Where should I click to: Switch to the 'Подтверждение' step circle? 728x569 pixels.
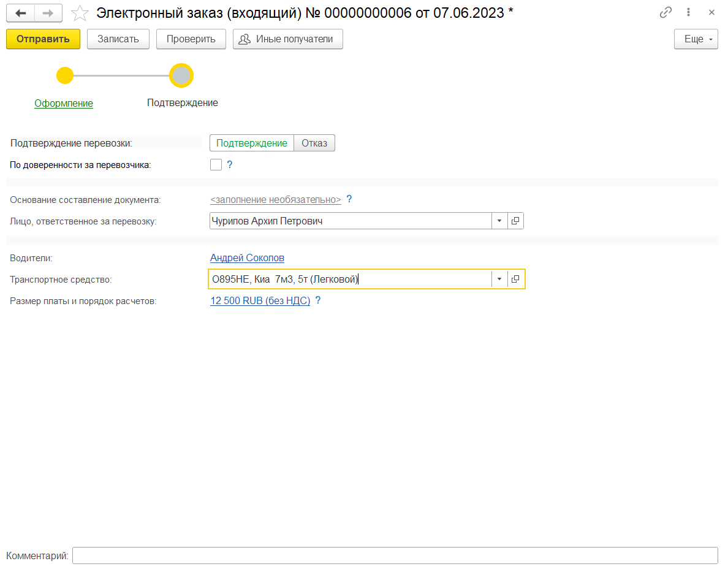(x=181, y=75)
